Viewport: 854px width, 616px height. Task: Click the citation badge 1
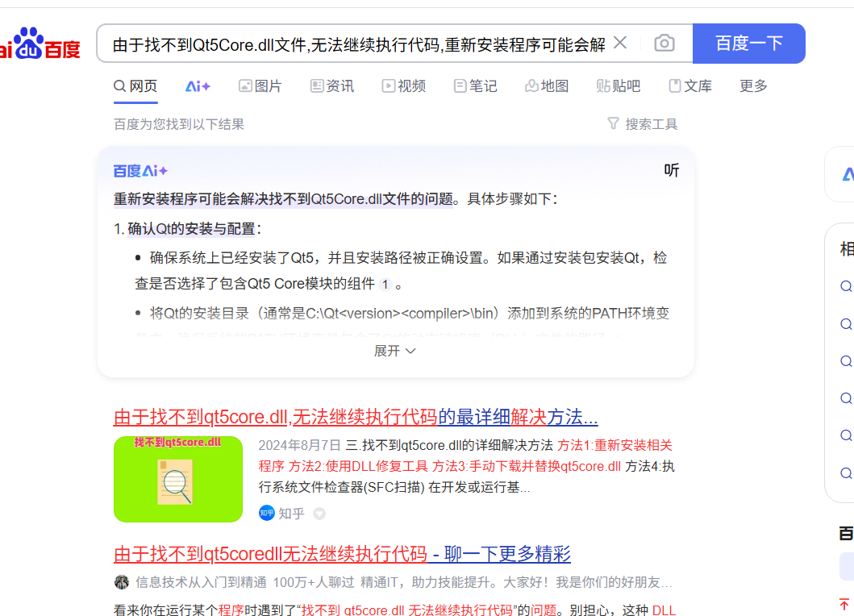[385, 285]
